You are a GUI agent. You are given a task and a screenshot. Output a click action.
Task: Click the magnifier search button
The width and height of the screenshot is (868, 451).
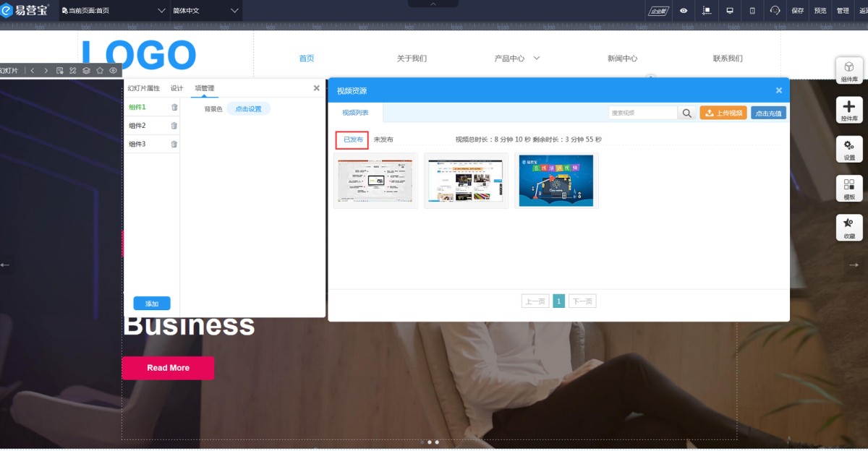pyautogui.click(x=687, y=113)
